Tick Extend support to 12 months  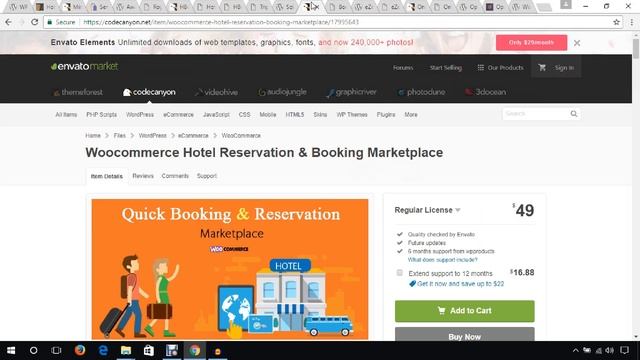tap(400, 273)
